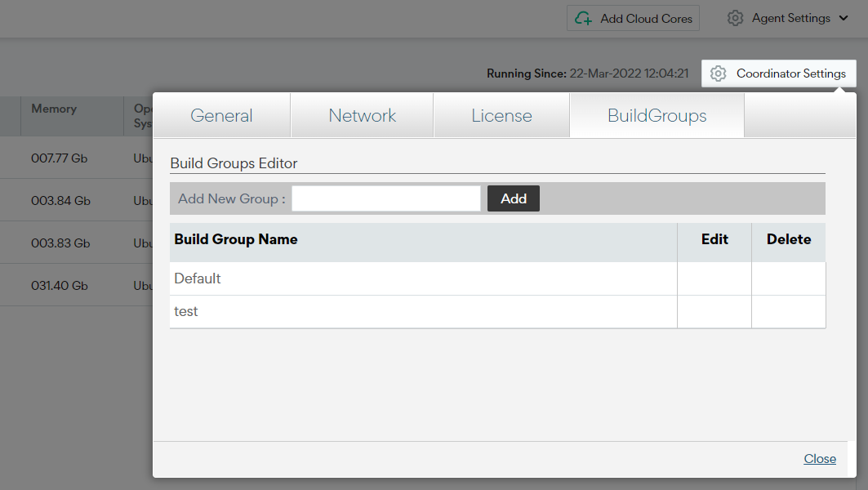Expand the Agent Settings dropdown chevron

843,18
